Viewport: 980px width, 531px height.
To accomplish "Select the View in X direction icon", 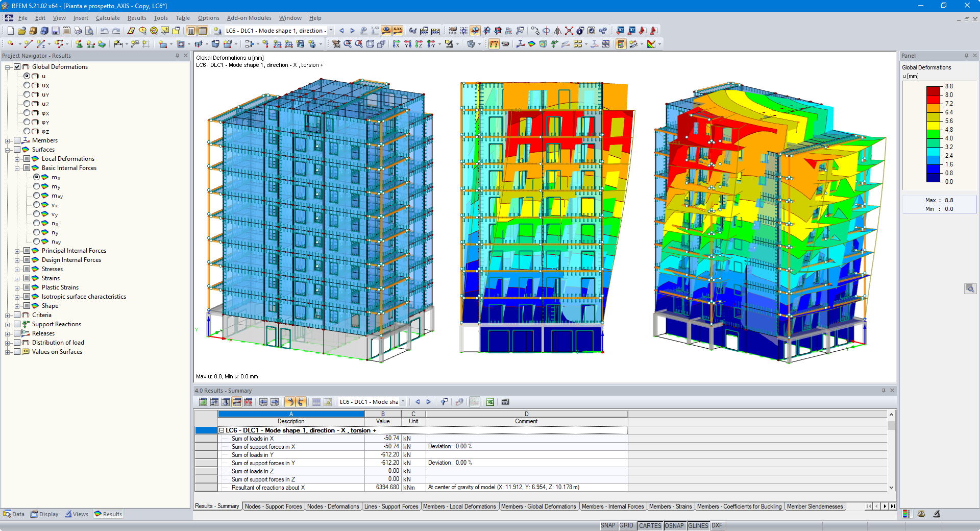I will 397,44.
